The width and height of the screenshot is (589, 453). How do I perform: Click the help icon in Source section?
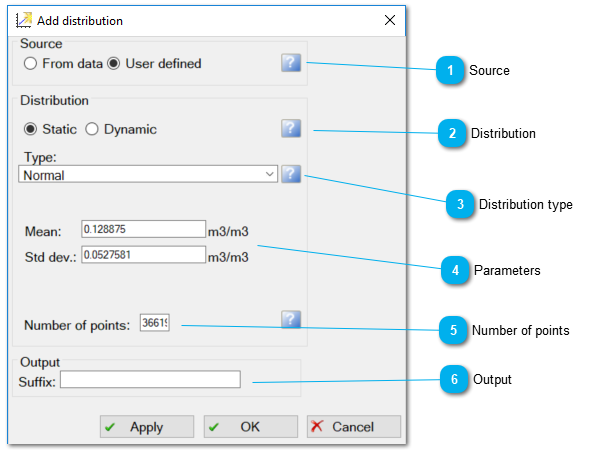coord(291,63)
